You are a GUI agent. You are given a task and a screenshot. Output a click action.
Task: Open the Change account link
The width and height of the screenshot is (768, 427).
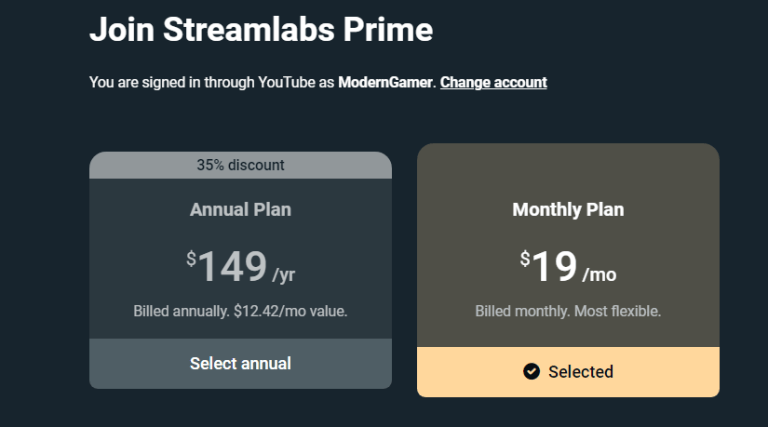(x=493, y=82)
